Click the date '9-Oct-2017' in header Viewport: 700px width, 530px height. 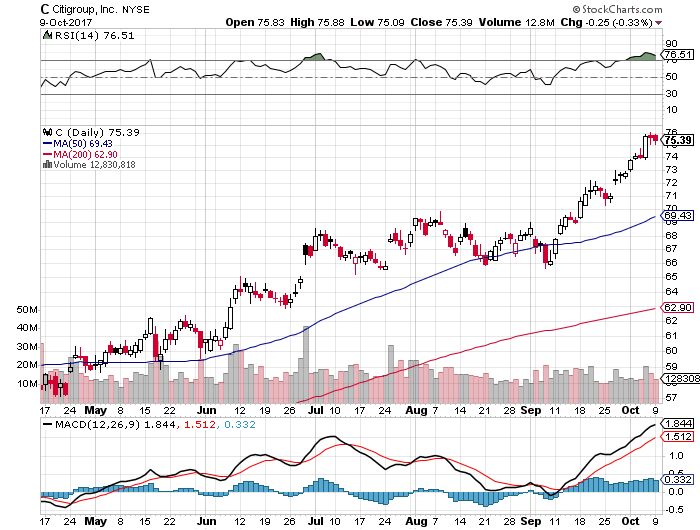click(66, 22)
